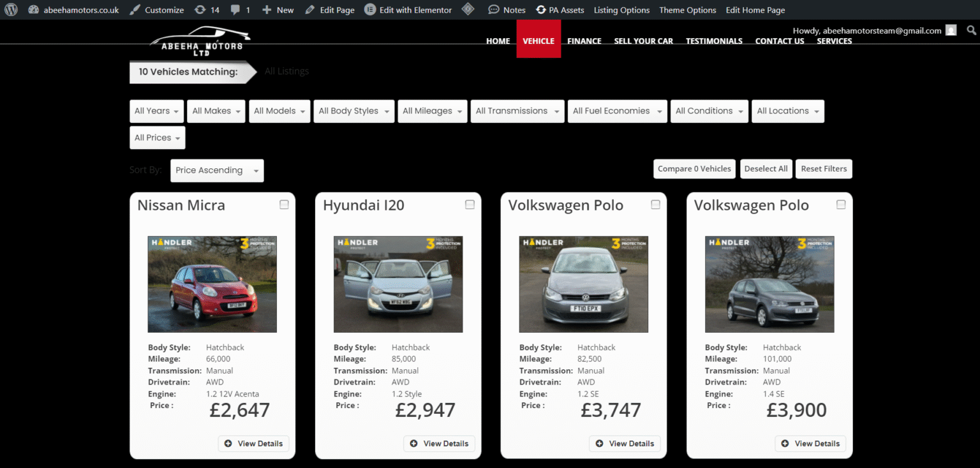Click the plus icon on £3,747 Polo View Details
The height and width of the screenshot is (468, 980).
point(599,444)
